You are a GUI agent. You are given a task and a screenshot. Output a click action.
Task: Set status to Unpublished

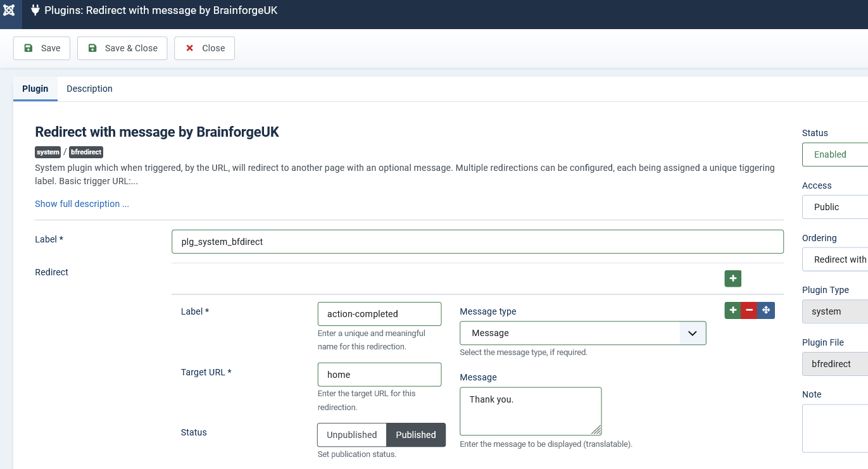click(x=352, y=435)
